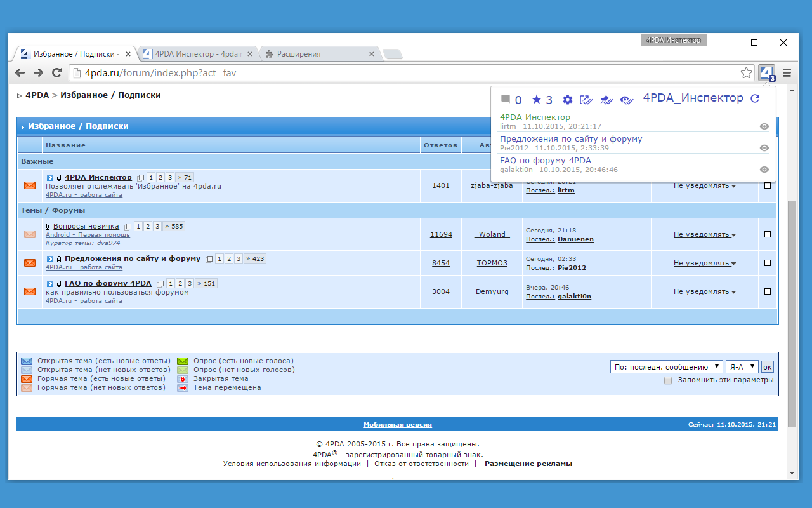Reload the page with browser refresh button
This screenshot has height=508, width=812.
[56, 73]
